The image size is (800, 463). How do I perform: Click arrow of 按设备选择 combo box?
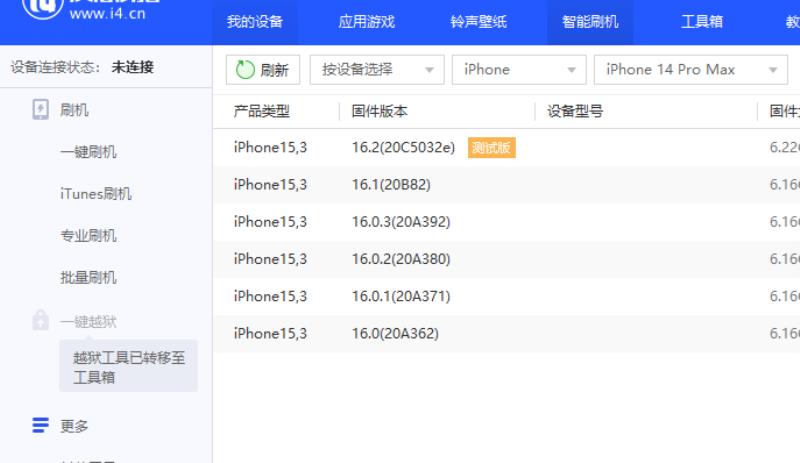(430, 70)
